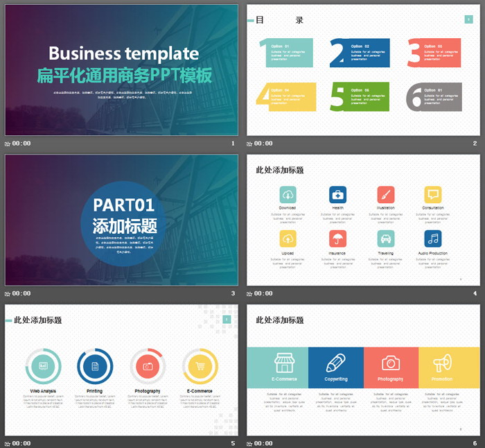The width and height of the screenshot is (485, 448).
Task: Click the 'Web Analysis' label on slide 5
Action: 43,391
